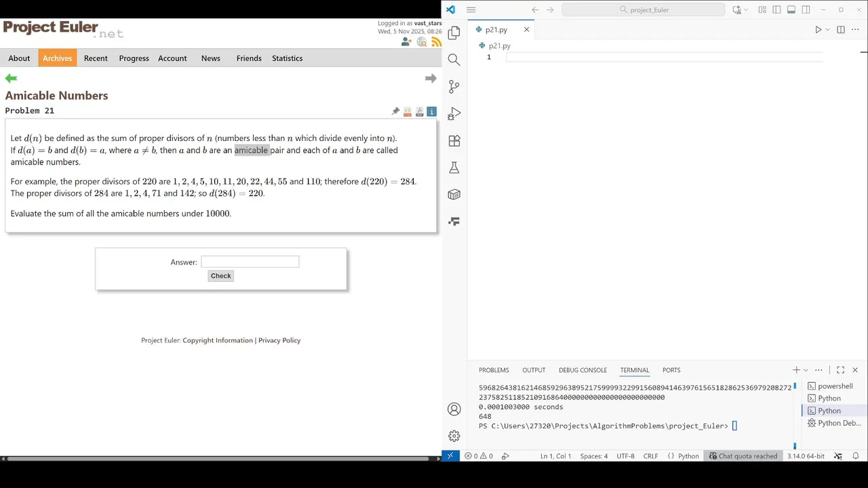Add a new terminal with plus button
This screenshot has width=868, height=488.
796,370
